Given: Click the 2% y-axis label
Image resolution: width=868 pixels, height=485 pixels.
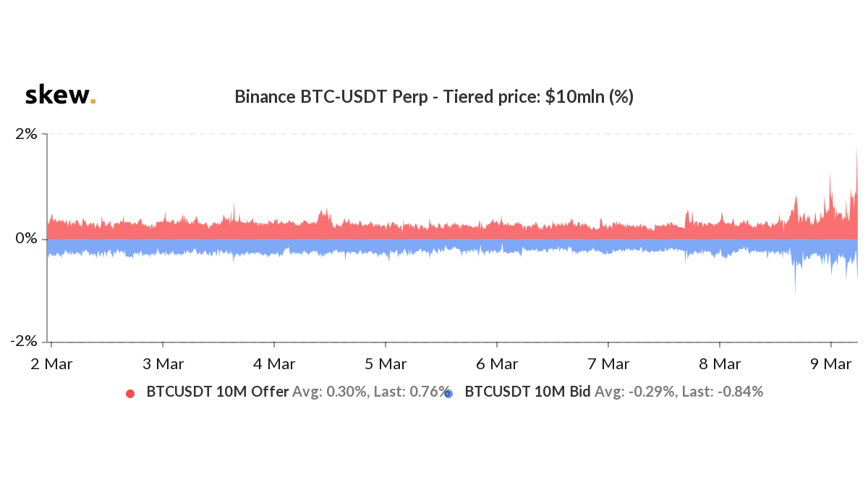Looking at the screenshot, I should (27, 135).
